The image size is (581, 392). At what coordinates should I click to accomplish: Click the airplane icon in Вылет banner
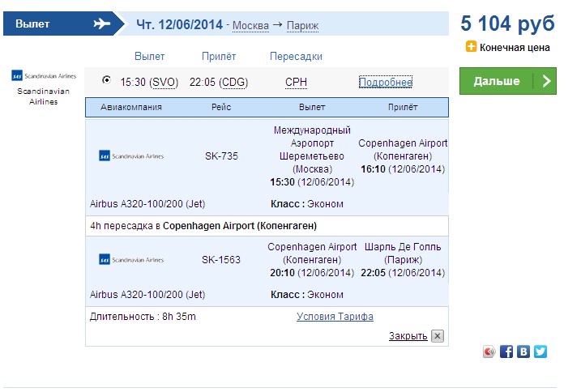pyautogui.click(x=102, y=23)
